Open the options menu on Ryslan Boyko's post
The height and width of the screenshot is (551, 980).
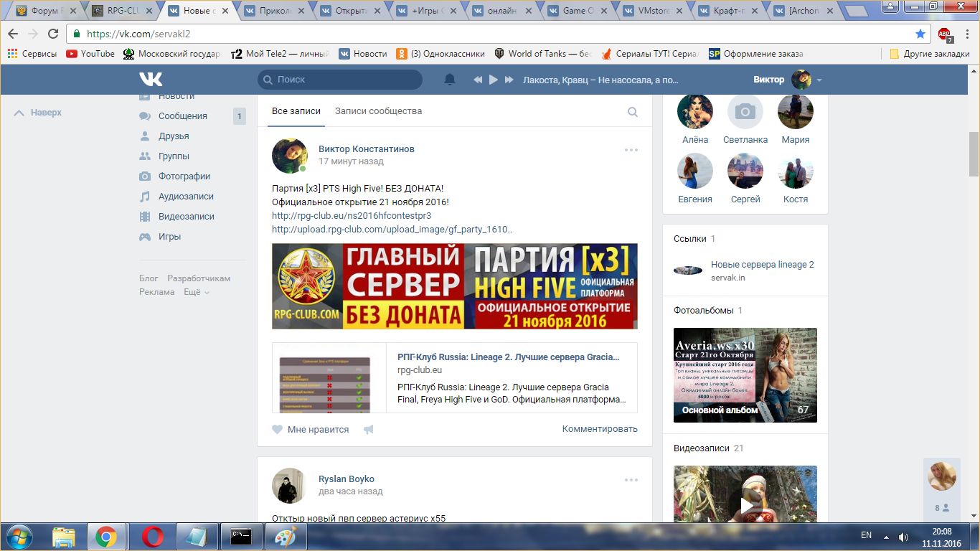coord(631,480)
